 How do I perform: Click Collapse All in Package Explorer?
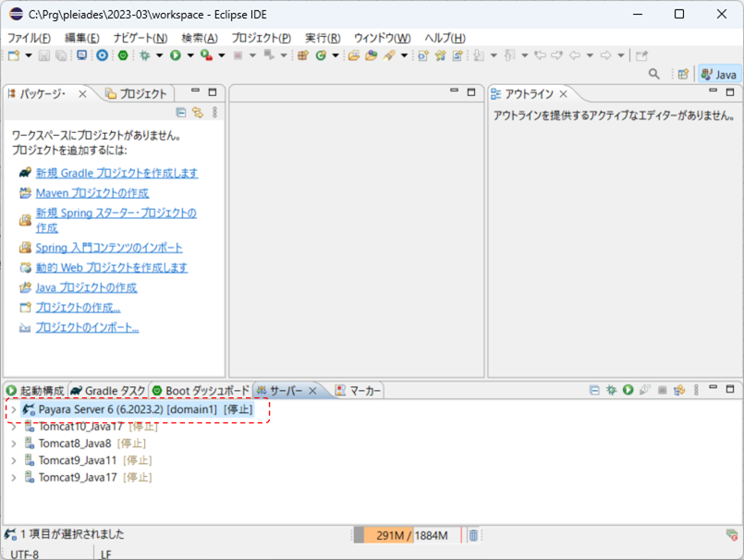pos(181,113)
